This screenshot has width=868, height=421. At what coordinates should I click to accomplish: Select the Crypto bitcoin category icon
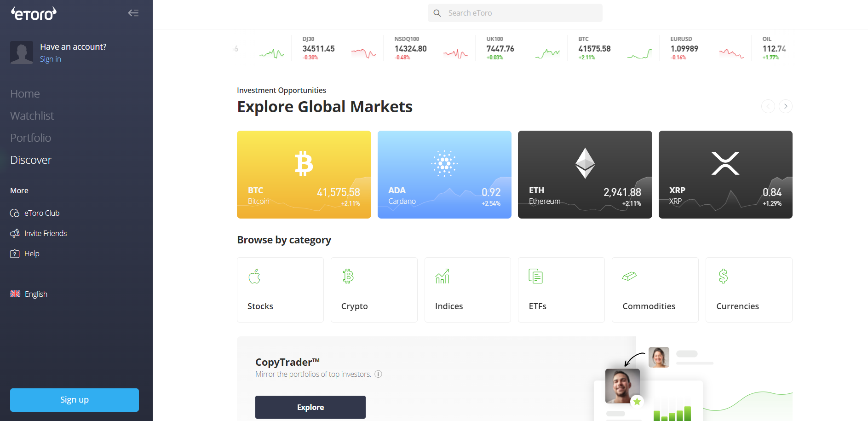348,276
